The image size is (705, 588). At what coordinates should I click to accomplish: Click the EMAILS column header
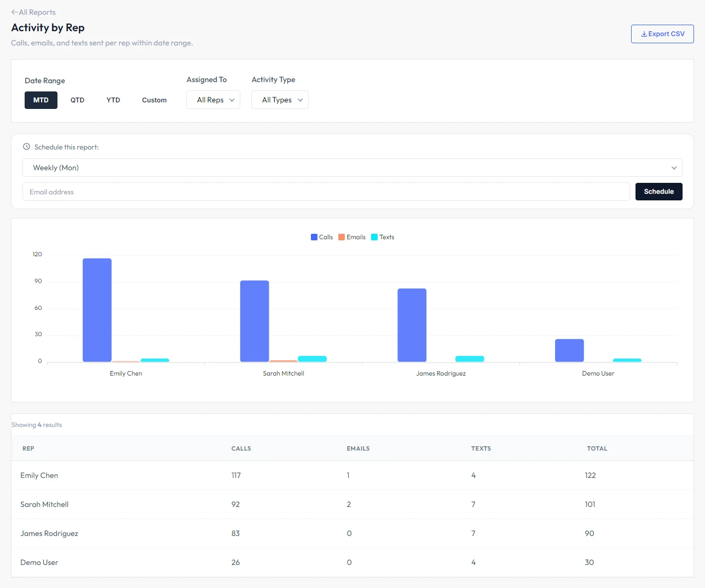(x=358, y=448)
